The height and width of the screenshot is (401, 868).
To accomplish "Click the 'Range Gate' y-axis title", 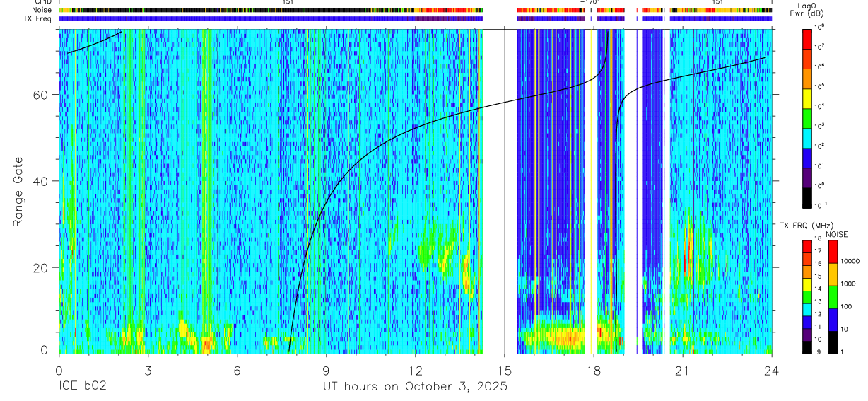I will (x=19, y=191).
